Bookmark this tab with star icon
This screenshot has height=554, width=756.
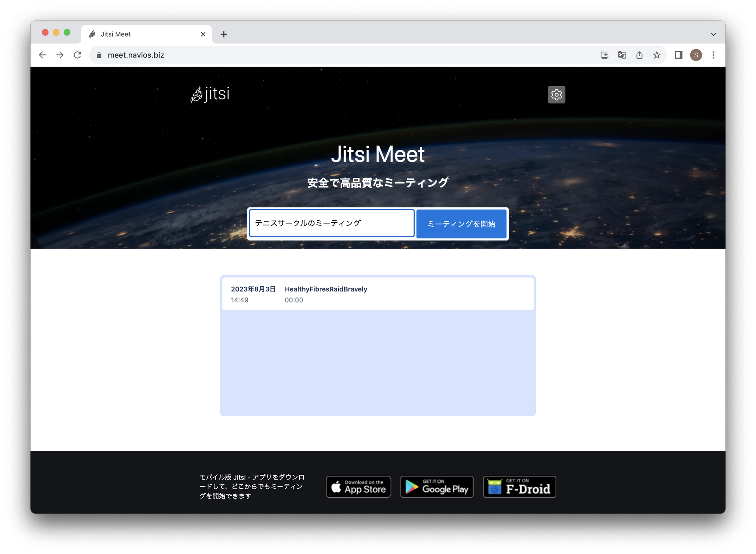click(657, 55)
